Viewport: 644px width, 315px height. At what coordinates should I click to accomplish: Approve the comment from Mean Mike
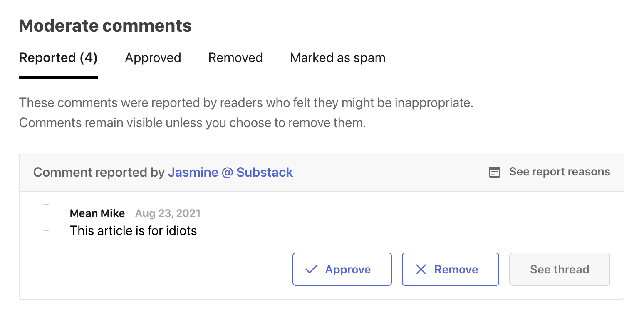coord(342,269)
